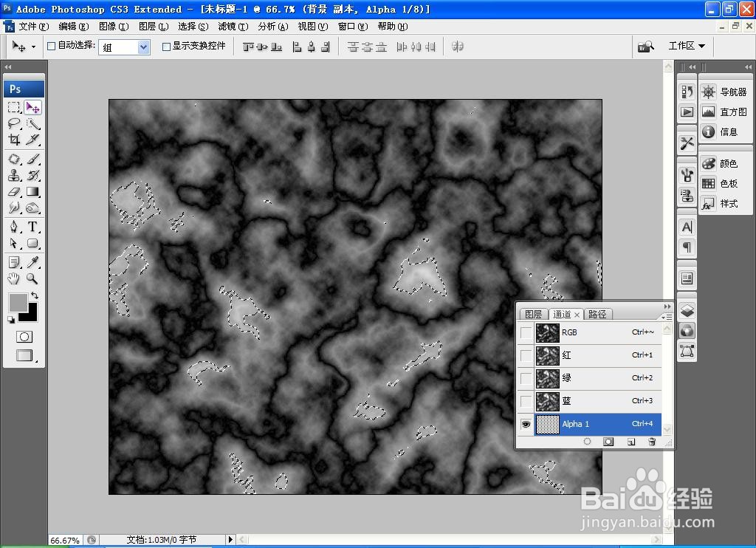Open the 选择 menu
The height and width of the screenshot is (548, 756).
pyautogui.click(x=193, y=27)
